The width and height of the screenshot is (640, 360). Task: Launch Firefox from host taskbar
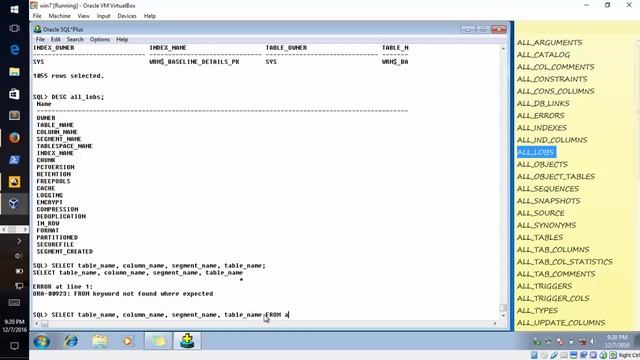[x=14, y=138]
